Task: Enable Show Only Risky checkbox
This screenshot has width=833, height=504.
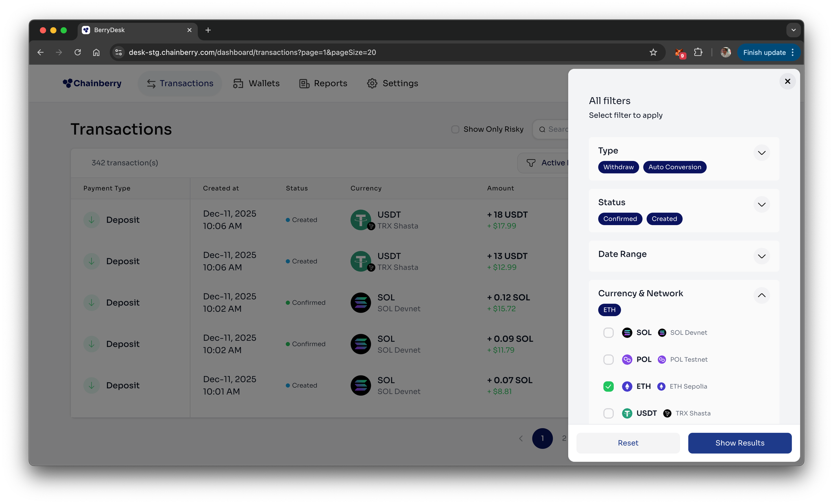Action: tap(455, 129)
